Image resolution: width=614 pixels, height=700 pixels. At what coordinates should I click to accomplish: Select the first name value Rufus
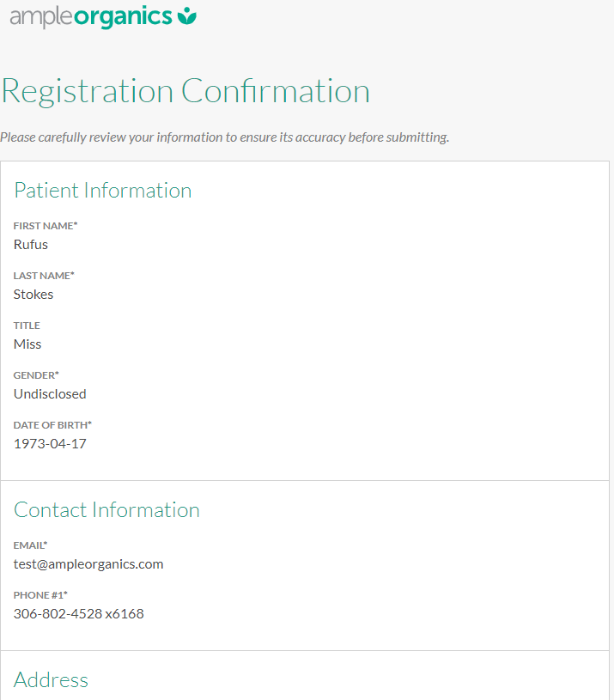(x=31, y=245)
